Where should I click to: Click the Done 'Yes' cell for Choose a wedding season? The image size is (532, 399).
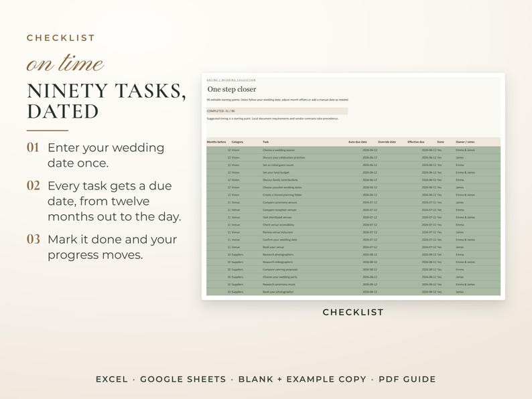(x=440, y=150)
